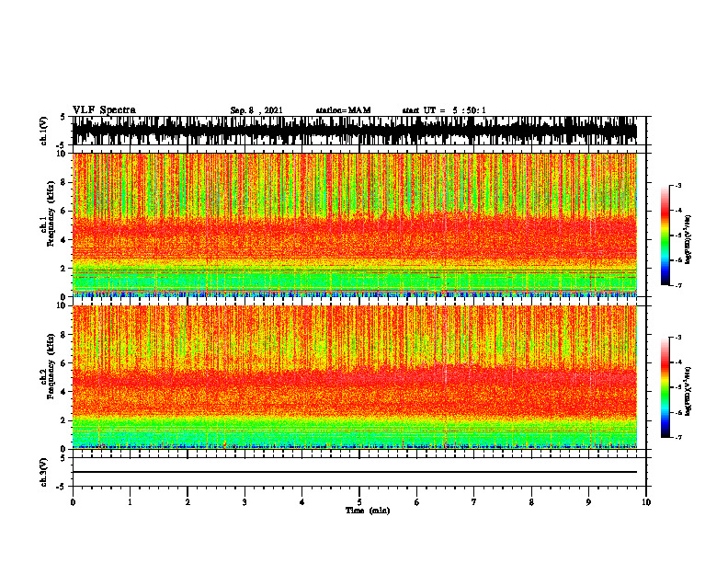Image resolution: width=728 pixels, height=563 pixels.
Task: Click the 'start UT = 5 :50: 1' text
Action: click(444, 110)
